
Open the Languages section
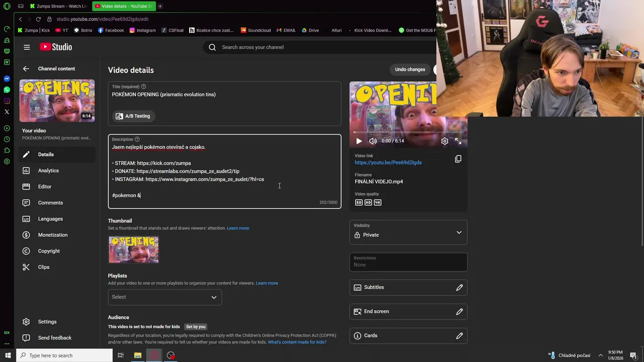(x=57, y=219)
